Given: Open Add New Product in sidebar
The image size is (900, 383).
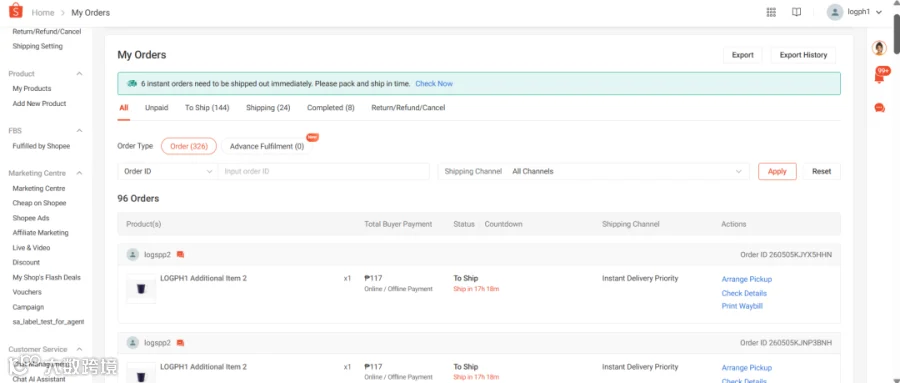Looking at the screenshot, I should tap(39, 103).
